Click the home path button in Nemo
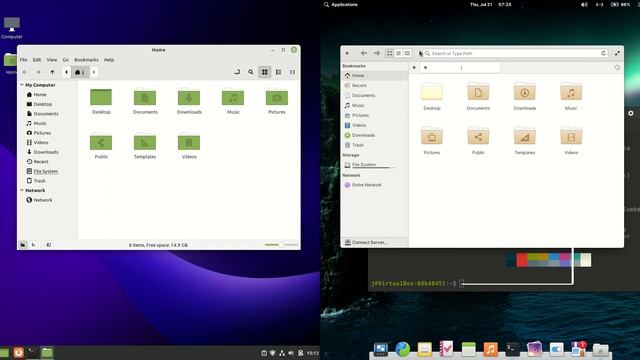The image size is (640, 360). point(80,72)
